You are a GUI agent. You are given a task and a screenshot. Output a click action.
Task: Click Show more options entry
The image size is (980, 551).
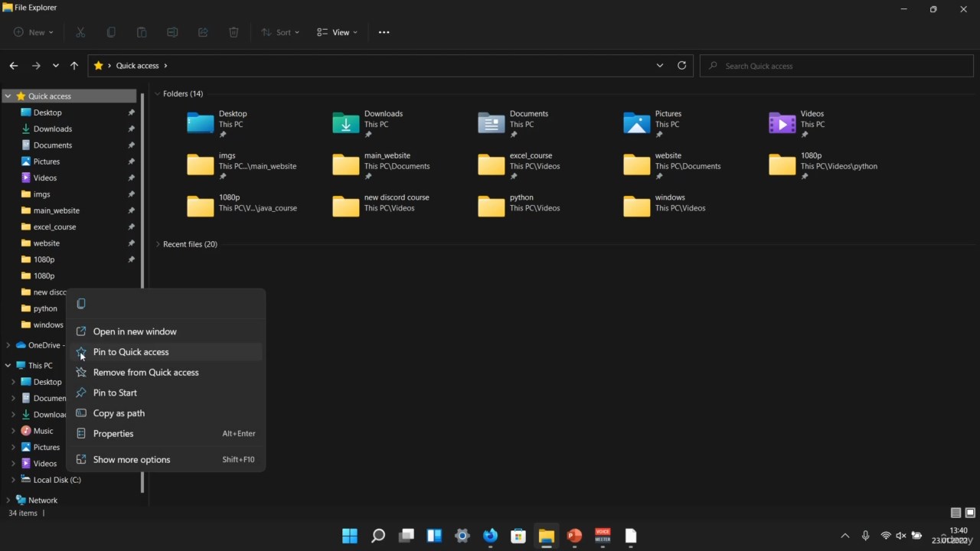click(x=132, y=460)
